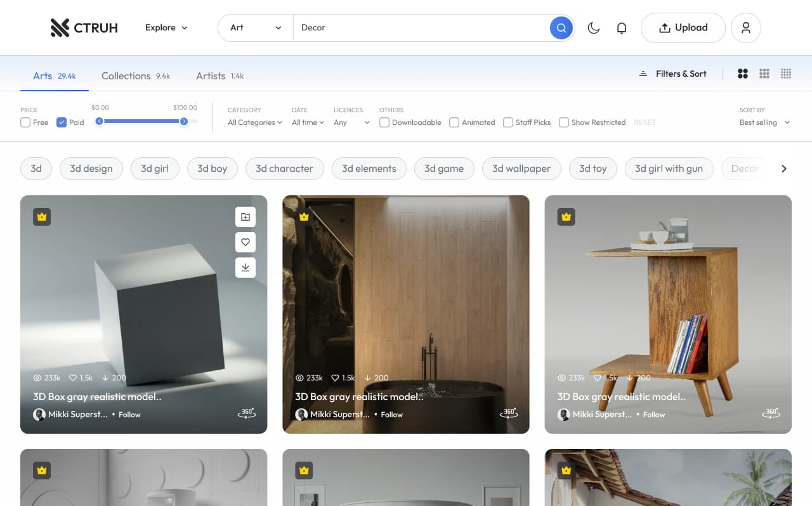Open the Licences Any dropdown
812x506 pixels.
[x=351, y=122]
